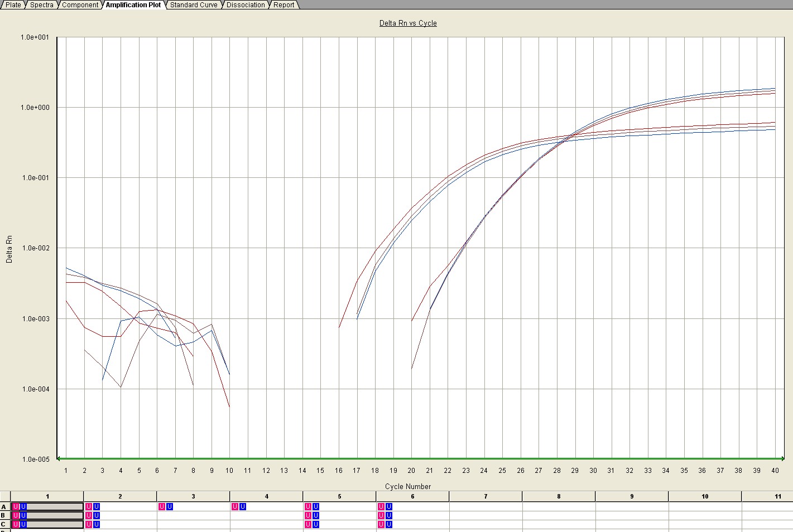Select plate column header 9
Image resolution: width=793 pixels, height=532 pixels.
pyautogui.click(x=632, y=496)
